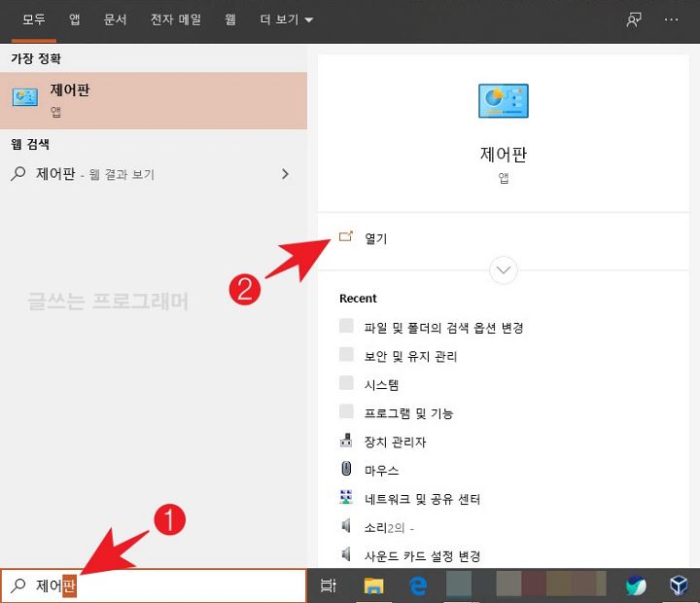Click placeholder icon beside 프로그램 및 기능
This screenshot has width=700, height=603.
click(346, 411)
